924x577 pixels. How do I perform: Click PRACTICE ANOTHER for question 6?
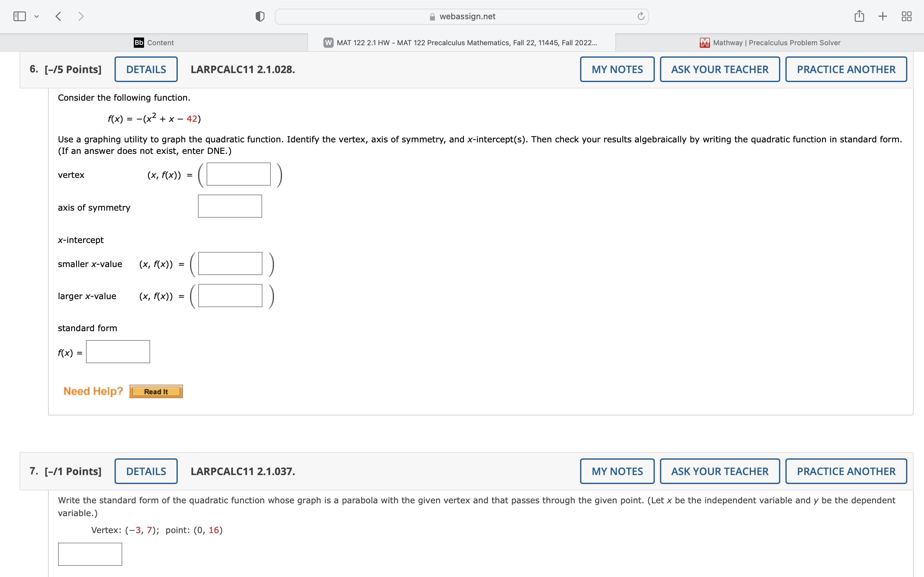846,70
